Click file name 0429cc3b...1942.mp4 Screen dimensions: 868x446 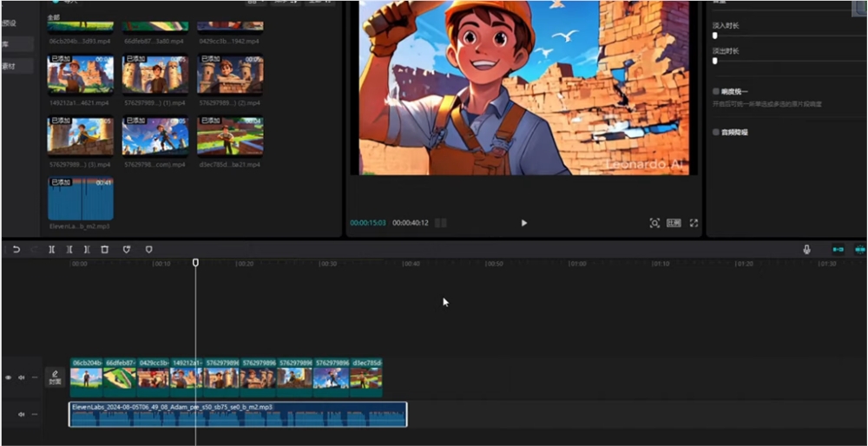click(x=228, y=42)
